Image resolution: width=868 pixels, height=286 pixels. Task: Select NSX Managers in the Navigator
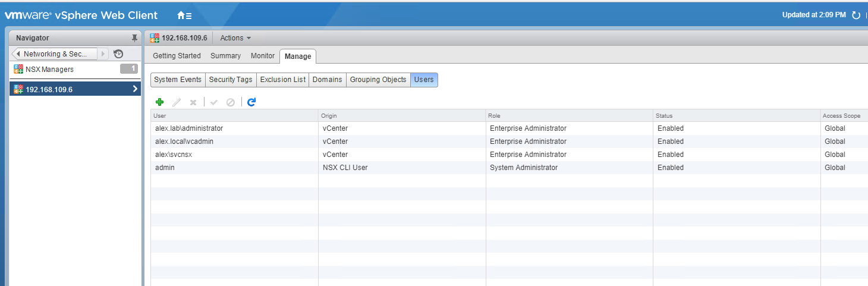(x=49, y=69)
